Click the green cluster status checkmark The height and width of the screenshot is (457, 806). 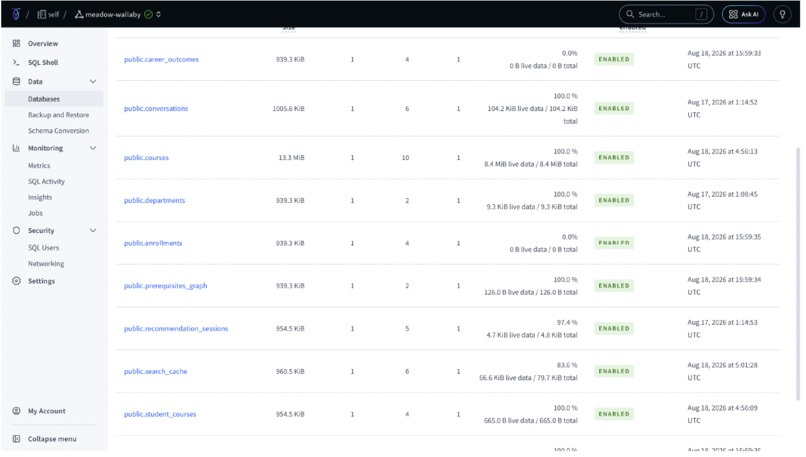click(x=149, y=14)
